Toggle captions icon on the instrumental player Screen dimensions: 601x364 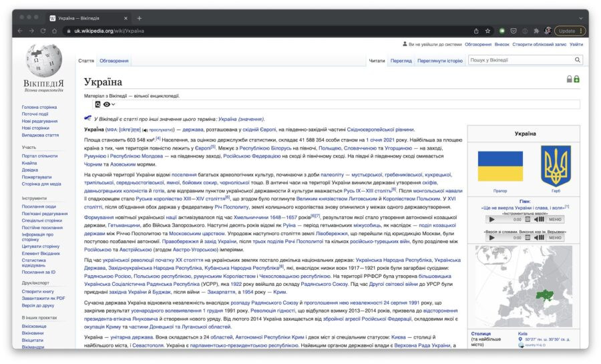[528, 220]
